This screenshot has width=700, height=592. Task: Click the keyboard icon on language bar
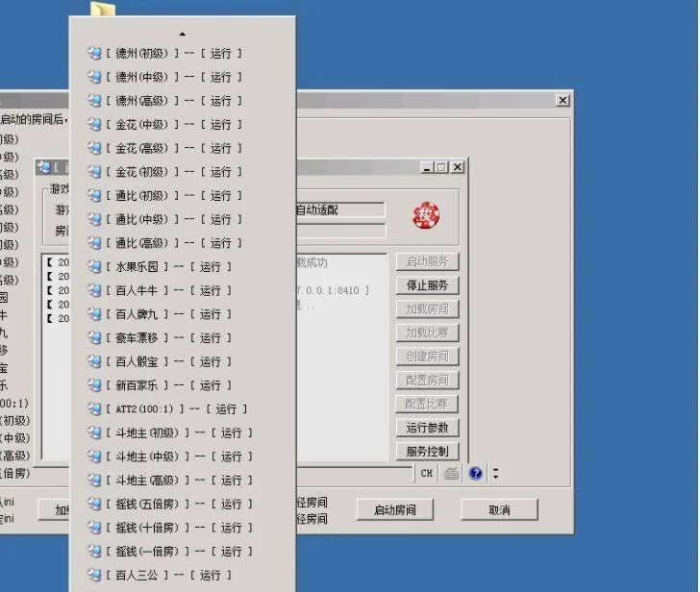click(x=451, y=473)
